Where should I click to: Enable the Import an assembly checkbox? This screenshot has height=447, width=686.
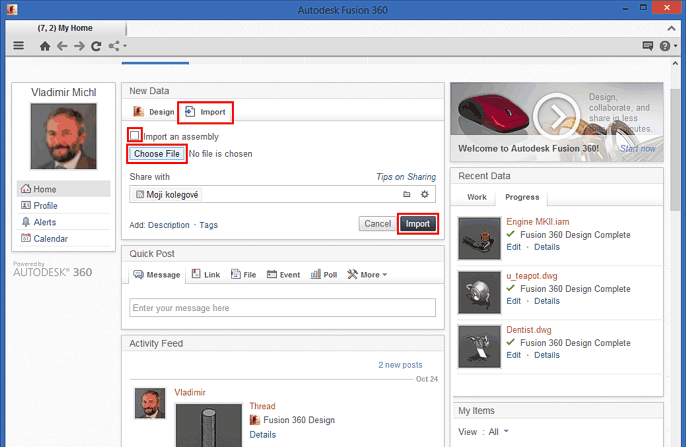coord(134,135)
